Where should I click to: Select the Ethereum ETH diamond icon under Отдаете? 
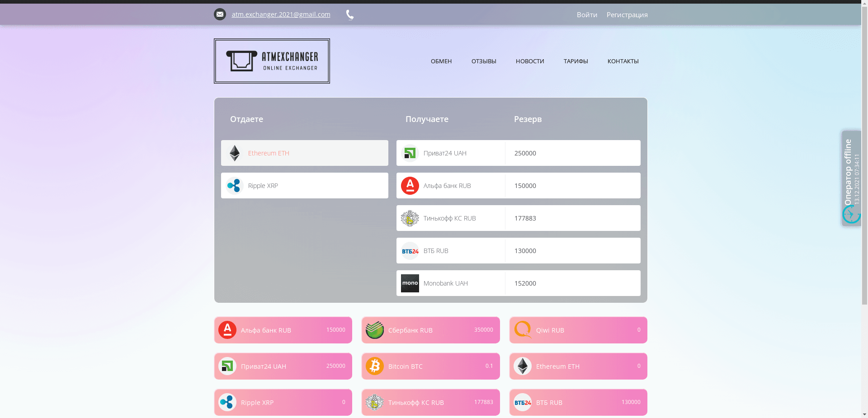coord(235,153)
